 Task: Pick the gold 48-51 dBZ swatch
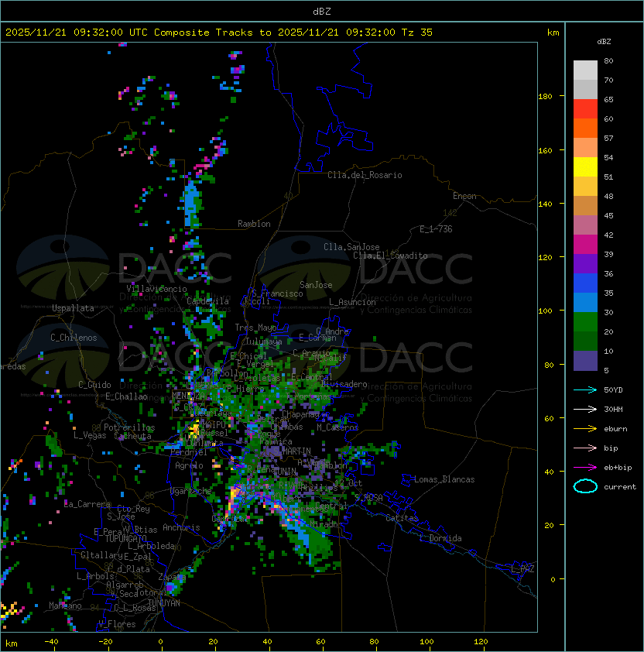click(585, 187)
